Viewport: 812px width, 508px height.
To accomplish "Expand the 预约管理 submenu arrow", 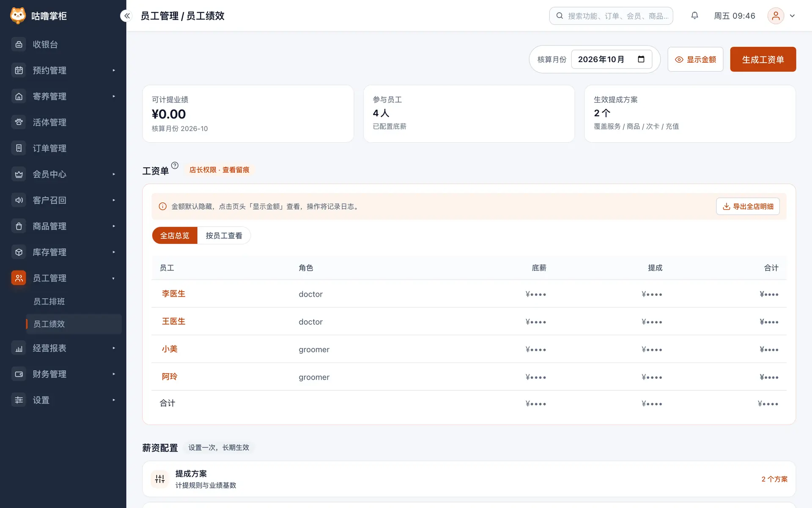I will [114, 70].
